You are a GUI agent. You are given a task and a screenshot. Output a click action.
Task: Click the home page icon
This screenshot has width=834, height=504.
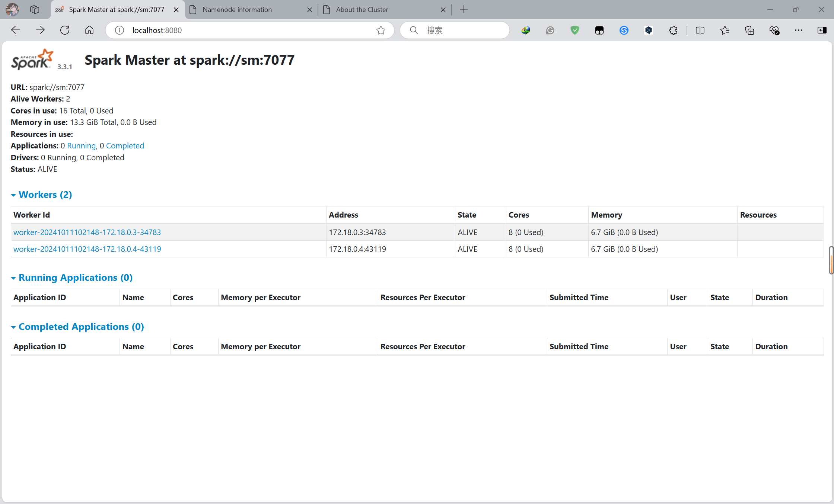pyautogui.click(x=89, y=30)
